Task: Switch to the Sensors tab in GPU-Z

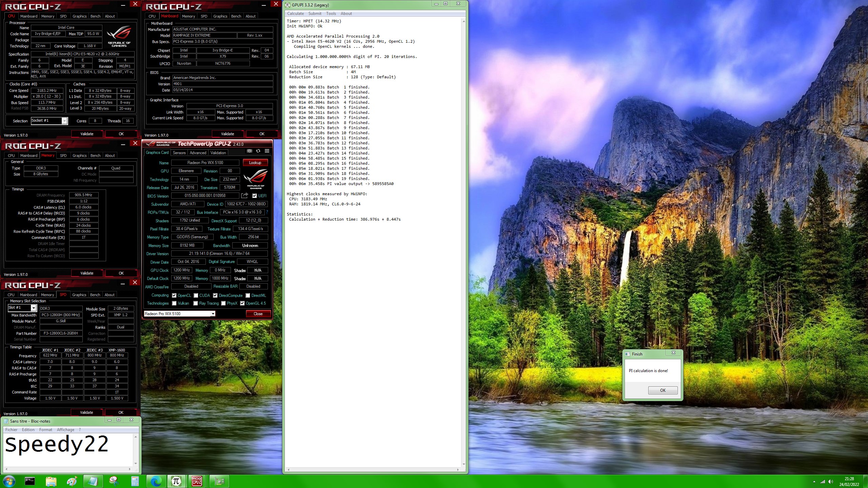Action: pos(179,153)
